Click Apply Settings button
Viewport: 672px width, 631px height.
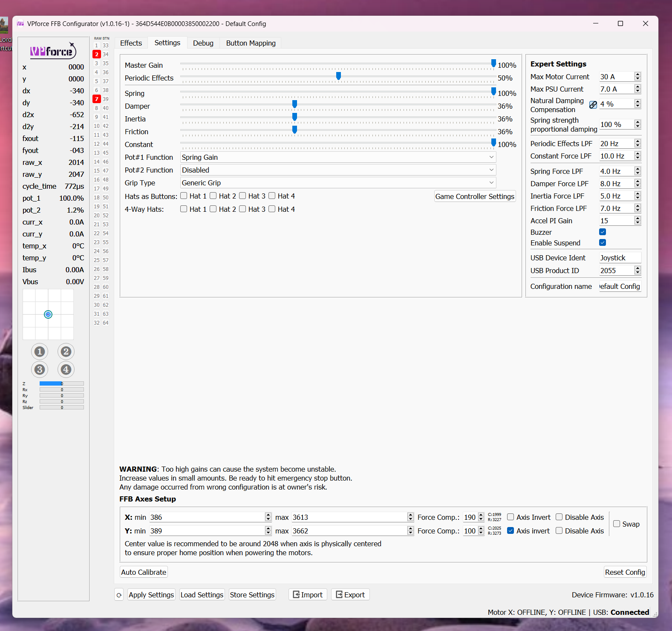pos(151,595)
